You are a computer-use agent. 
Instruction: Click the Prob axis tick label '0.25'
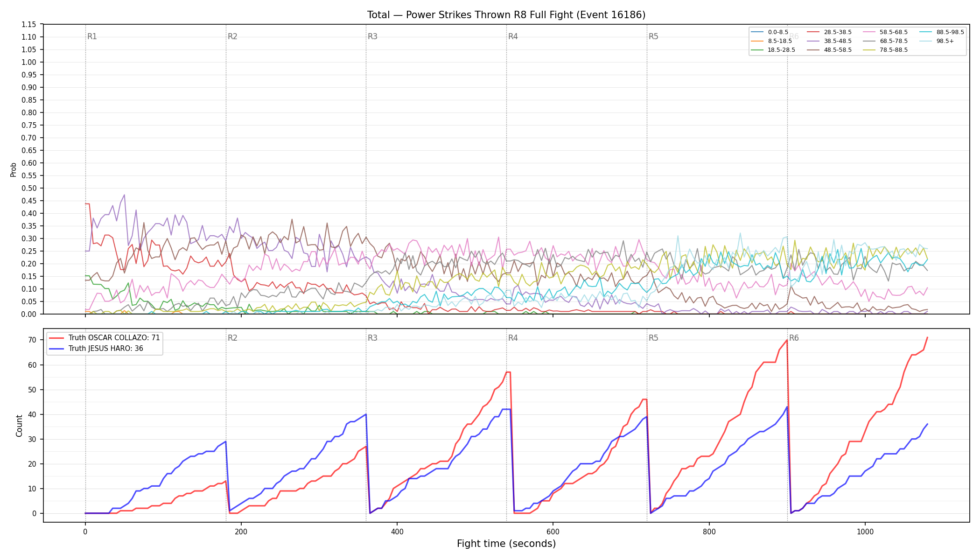(29, 251)
